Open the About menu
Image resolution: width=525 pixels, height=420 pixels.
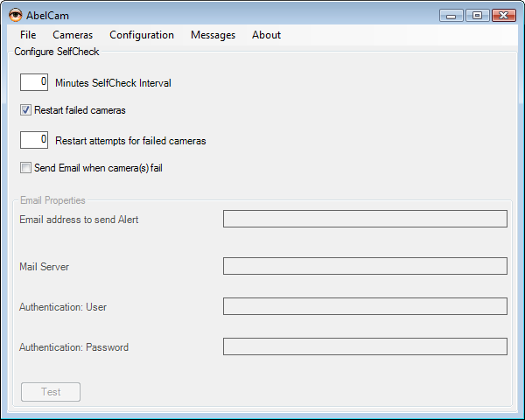point(266,35)
